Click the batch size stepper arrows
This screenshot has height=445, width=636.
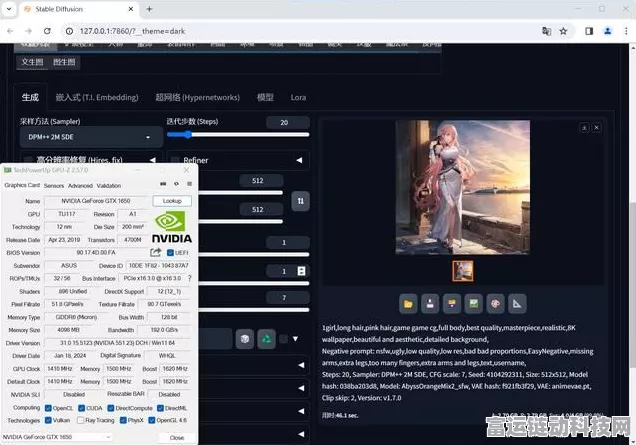301,271
